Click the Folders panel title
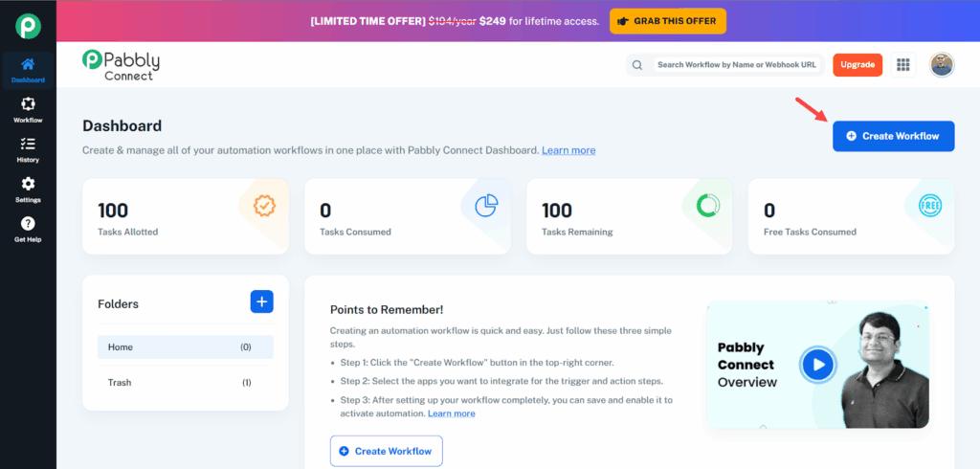This screenshot has width=980, height=469. coord(118,304)
